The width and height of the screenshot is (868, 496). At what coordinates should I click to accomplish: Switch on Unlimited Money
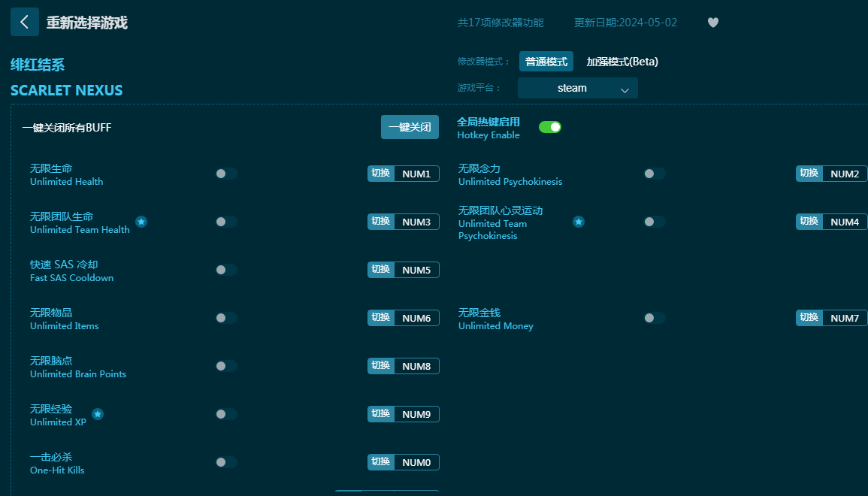coord(655,319)
